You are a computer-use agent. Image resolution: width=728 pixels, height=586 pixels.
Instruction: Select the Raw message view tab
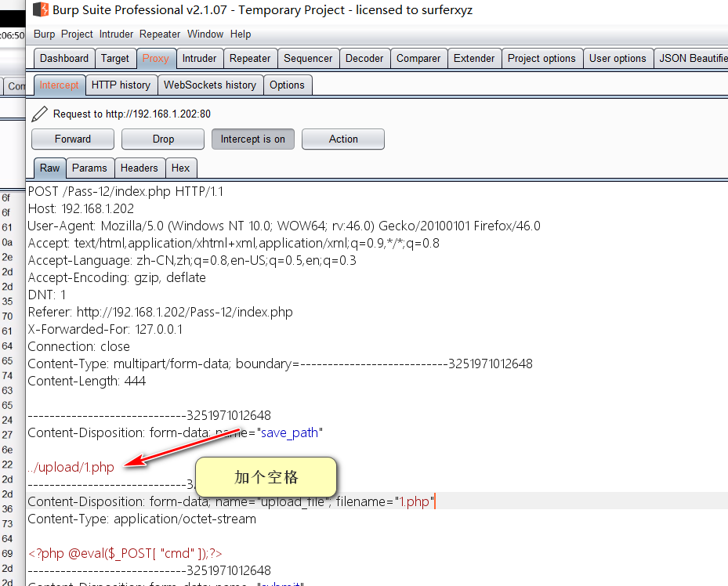(x=49, y=168)
